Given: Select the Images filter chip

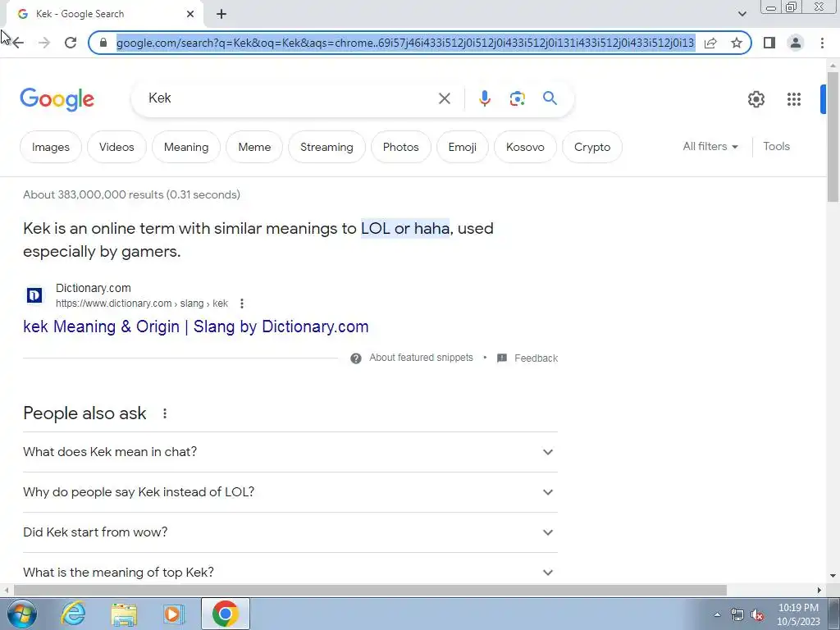Looking at the screenshot, I should pos(50,147).
